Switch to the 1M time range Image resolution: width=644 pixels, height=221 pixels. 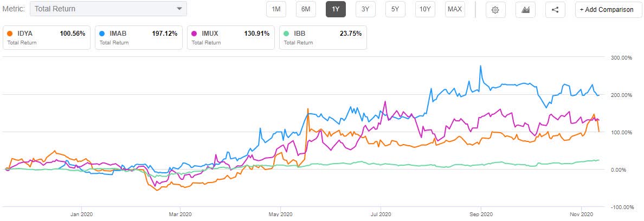pyautogui.click(x=276, y=9)
